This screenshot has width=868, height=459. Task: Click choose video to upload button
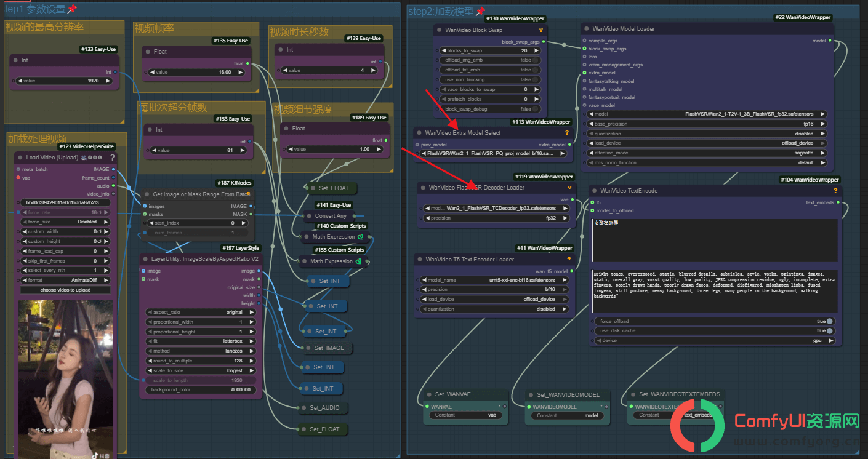pyautogui.click(x=65, y=290)
